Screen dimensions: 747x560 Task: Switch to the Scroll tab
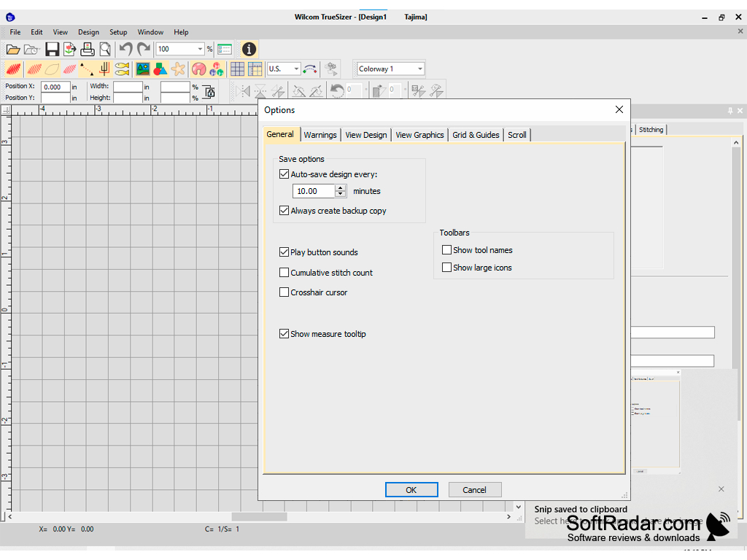pyautogui.click(x=517, y=135)
